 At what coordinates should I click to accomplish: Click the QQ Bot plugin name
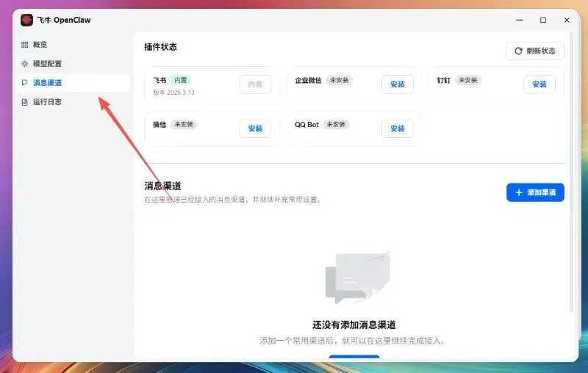pos(306,124)
